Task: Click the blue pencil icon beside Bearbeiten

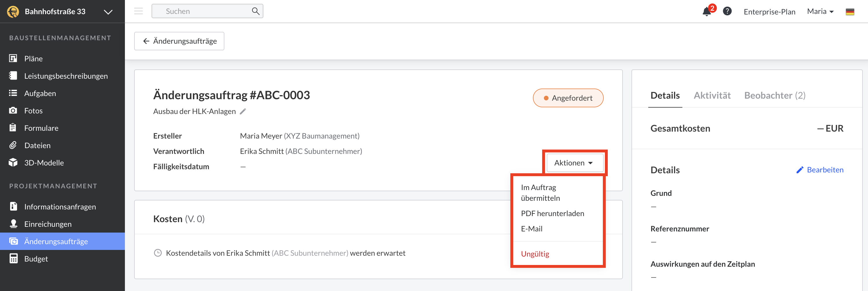Action: click(x=800, y=170)
